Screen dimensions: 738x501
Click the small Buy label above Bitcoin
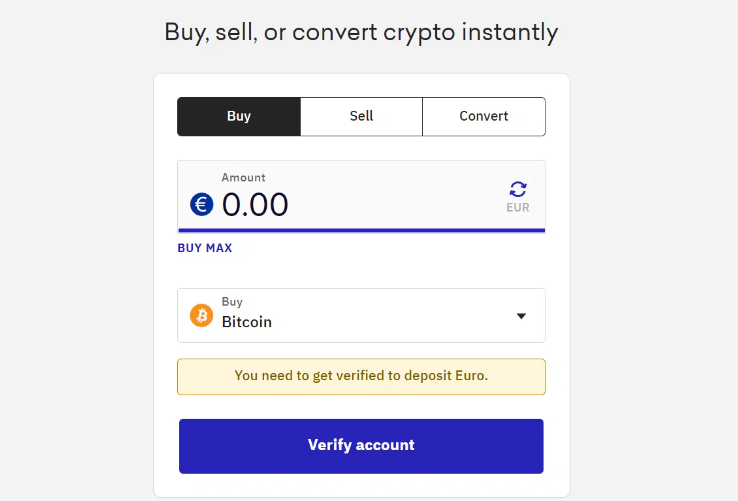click(232, 302)
